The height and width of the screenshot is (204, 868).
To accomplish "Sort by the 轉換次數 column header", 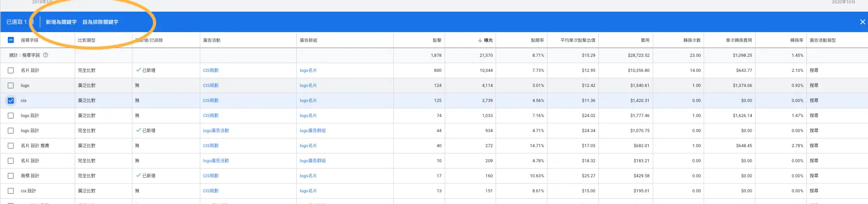I will (692, 40).
